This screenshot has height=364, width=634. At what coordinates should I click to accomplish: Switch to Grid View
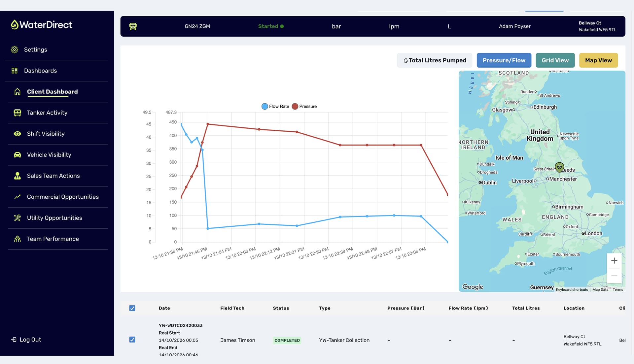click(x=555, y=60)
